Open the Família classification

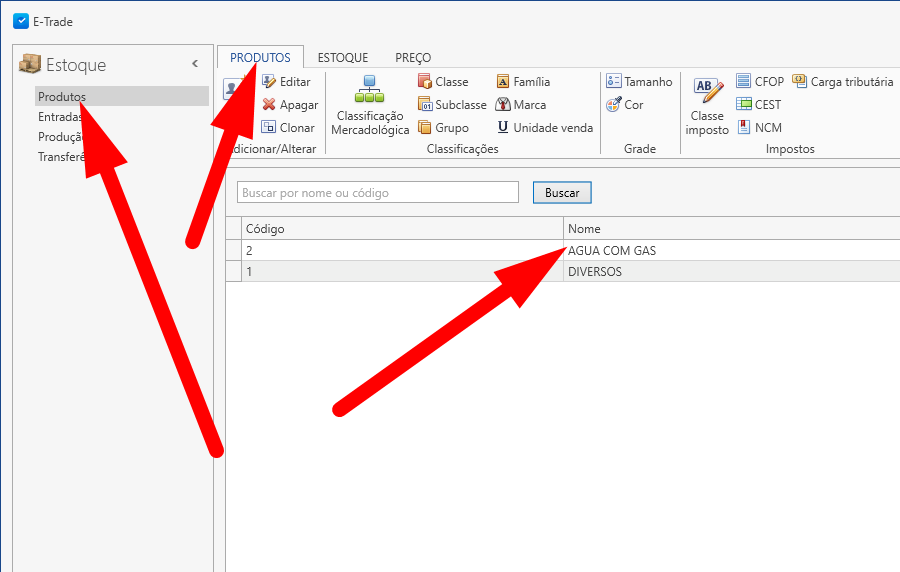click(504, 82)
